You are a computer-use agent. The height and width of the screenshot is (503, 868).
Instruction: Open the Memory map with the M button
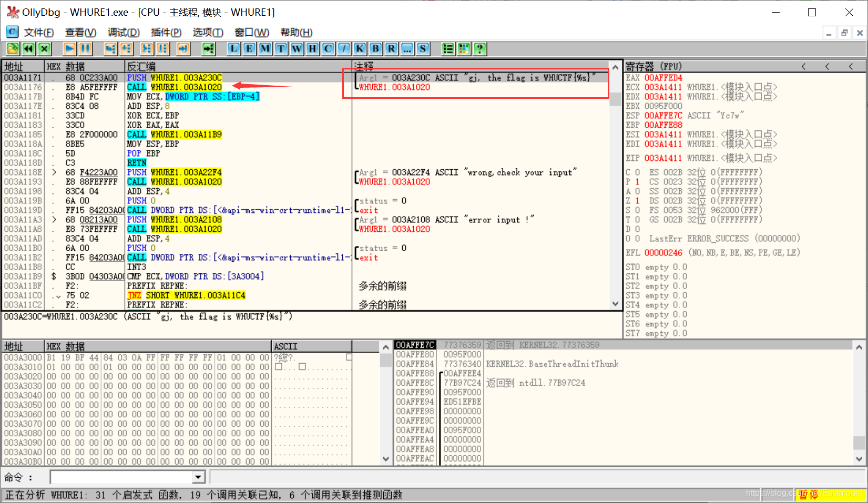point(265,49)
